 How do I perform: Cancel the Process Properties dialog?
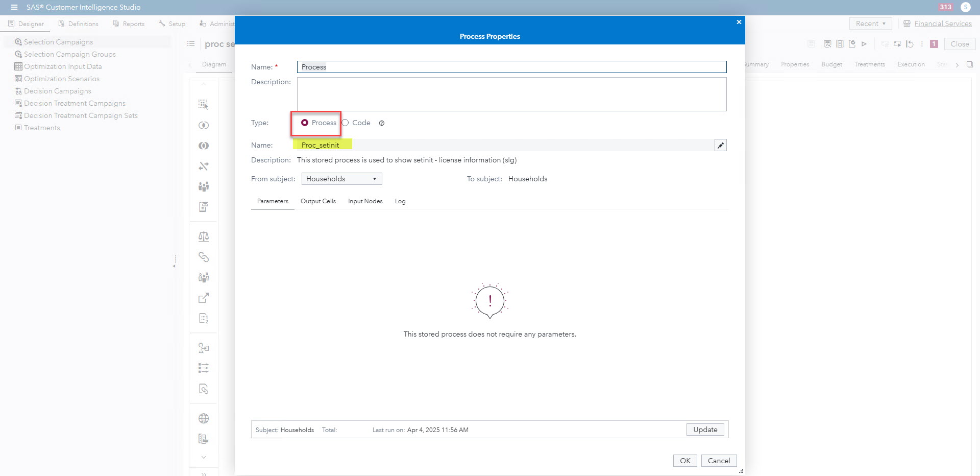(719, 461)
